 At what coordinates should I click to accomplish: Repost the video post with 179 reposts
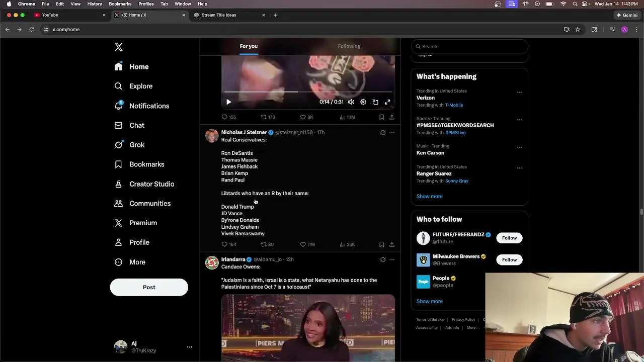click(x=268, y=117)
